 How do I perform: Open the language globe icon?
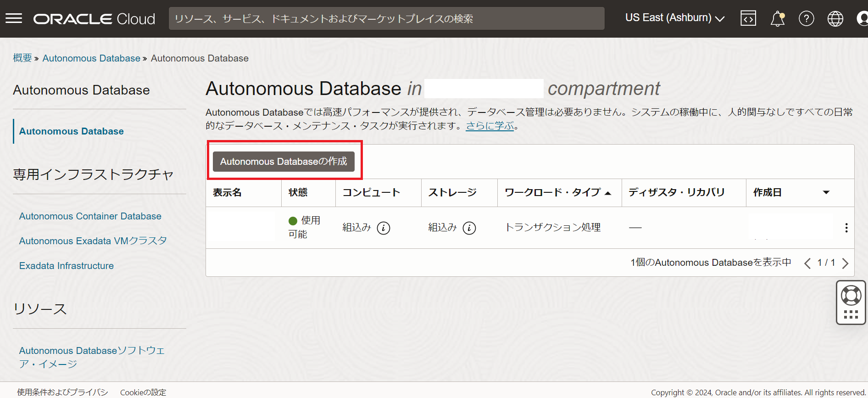(x=835, y=19)
